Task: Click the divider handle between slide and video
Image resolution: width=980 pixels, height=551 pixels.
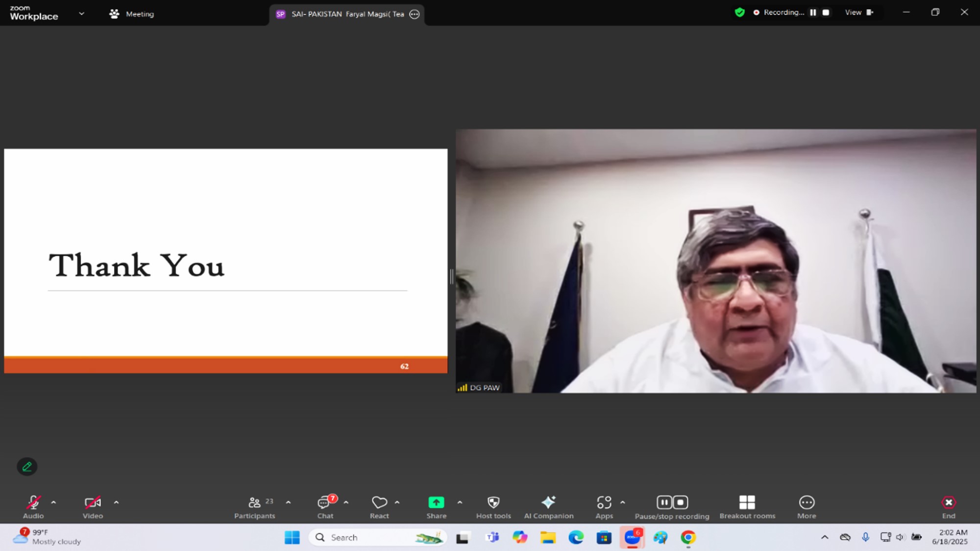Action: (452, 277)
